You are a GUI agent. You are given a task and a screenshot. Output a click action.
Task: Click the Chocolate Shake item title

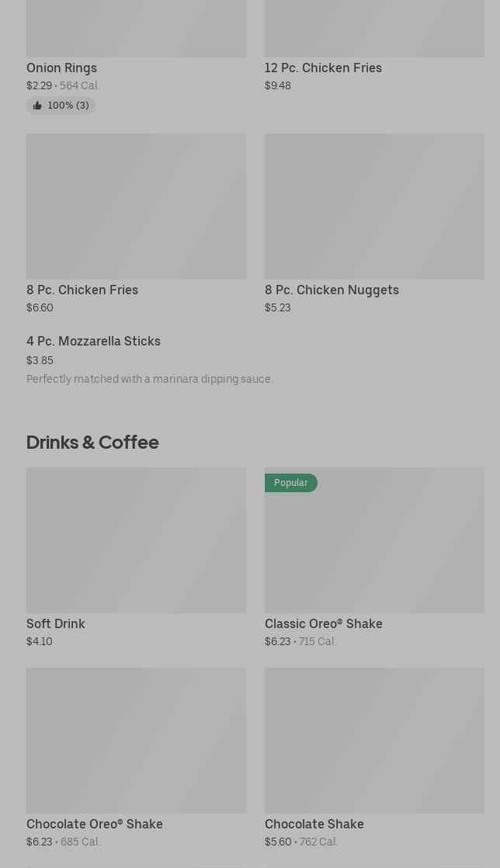[314, 825]
